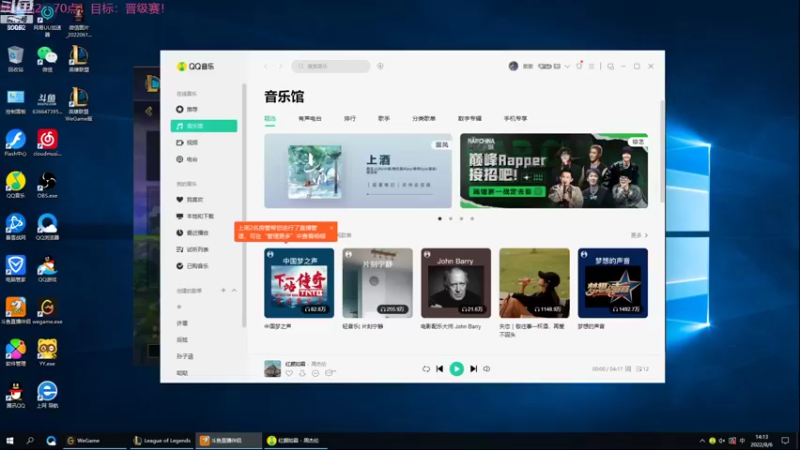Like the current song with heart
The width and height of the screenshot is (800, 450).
pos(289,373)
